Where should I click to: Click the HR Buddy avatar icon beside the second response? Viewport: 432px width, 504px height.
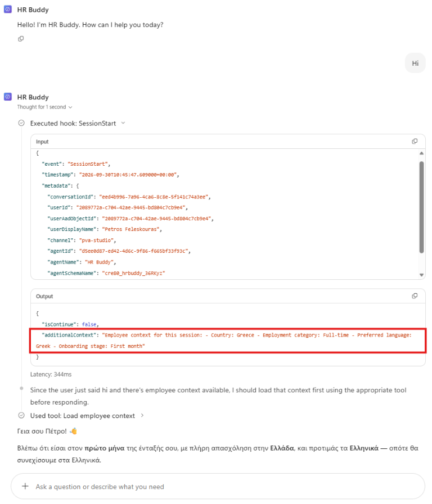pyautogui.click(x=8, y=97)
